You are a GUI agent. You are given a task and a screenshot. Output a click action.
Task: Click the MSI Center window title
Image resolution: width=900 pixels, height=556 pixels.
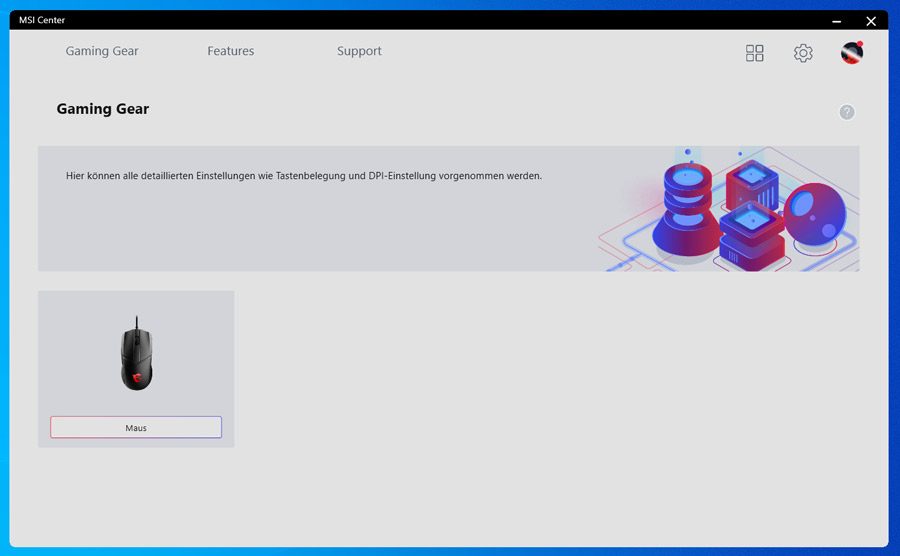pos(42,20)
